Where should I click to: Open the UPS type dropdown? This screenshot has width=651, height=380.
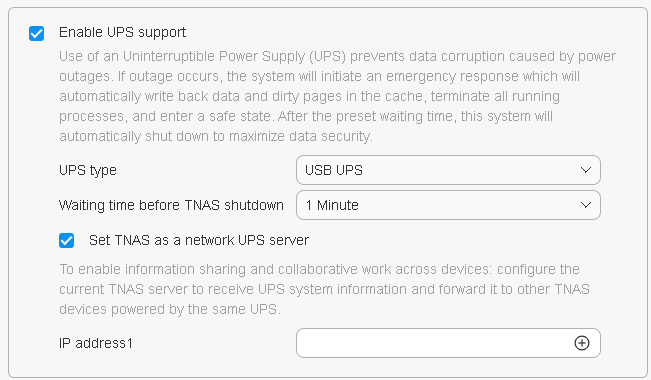pyautogui.click(x=448, y=170)
